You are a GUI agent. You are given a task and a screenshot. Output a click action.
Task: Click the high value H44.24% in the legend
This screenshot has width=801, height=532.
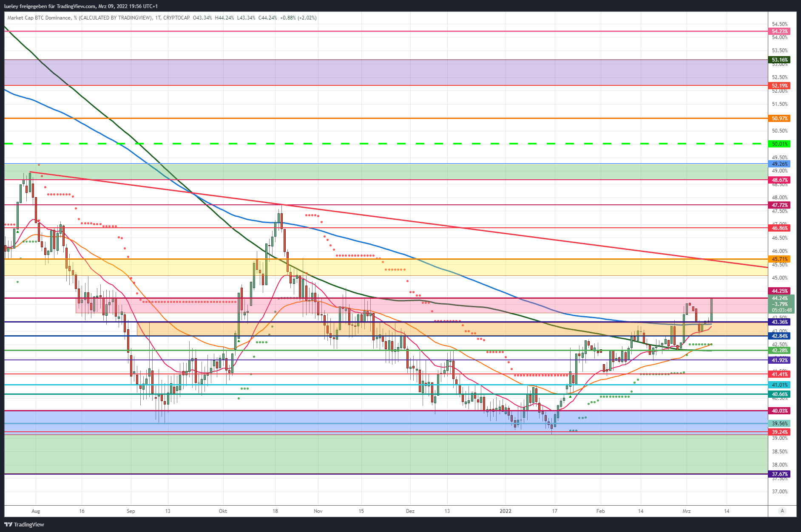pos(224,18)
